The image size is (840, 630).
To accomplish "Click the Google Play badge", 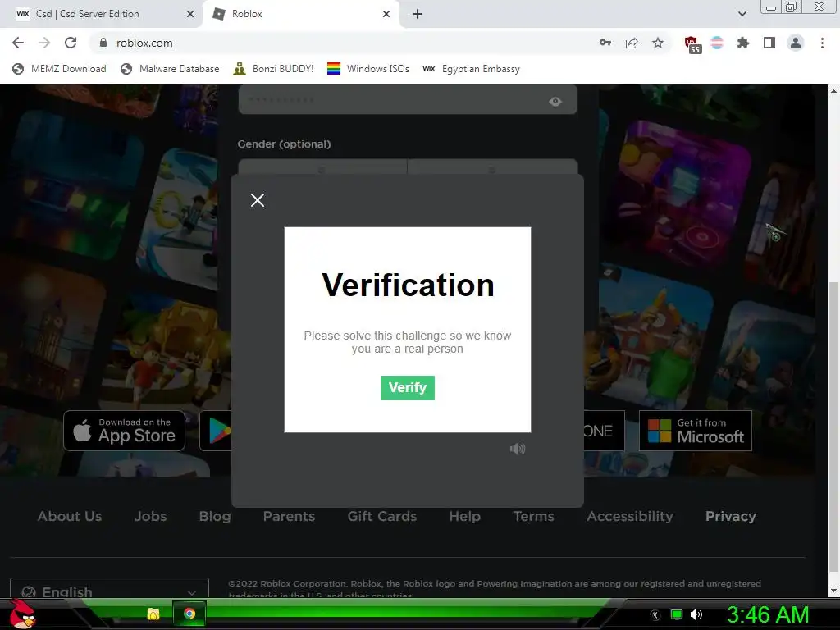I will pos(216,431).
